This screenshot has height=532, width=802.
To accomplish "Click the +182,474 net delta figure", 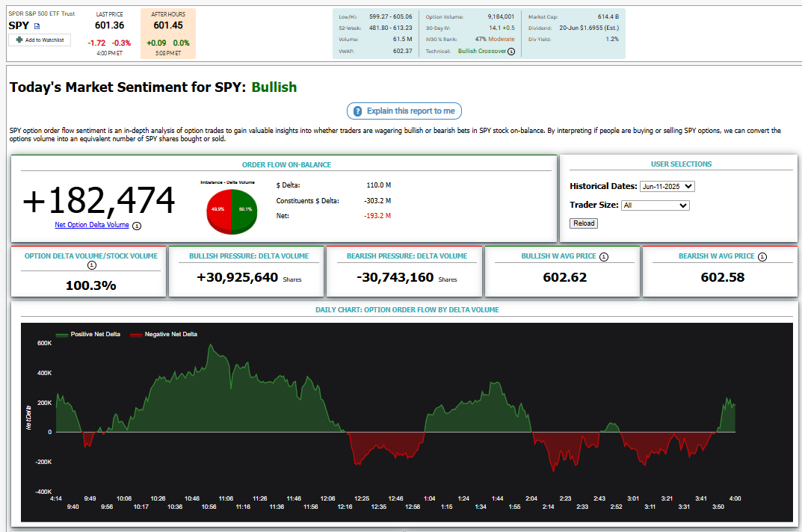I will click(x=99, y=200).
